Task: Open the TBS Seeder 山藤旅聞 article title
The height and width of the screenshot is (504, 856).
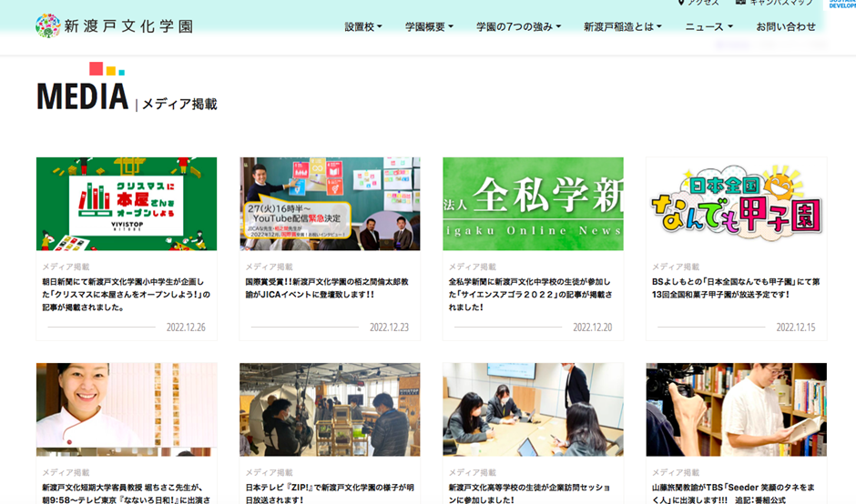Action: coord(733,493)
